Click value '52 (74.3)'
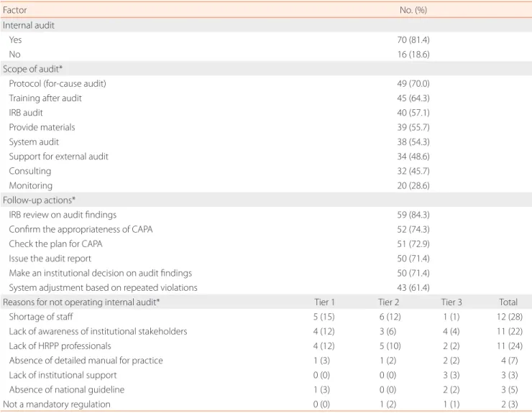Viewport: 532px width, 413px height. click(413, 230)
